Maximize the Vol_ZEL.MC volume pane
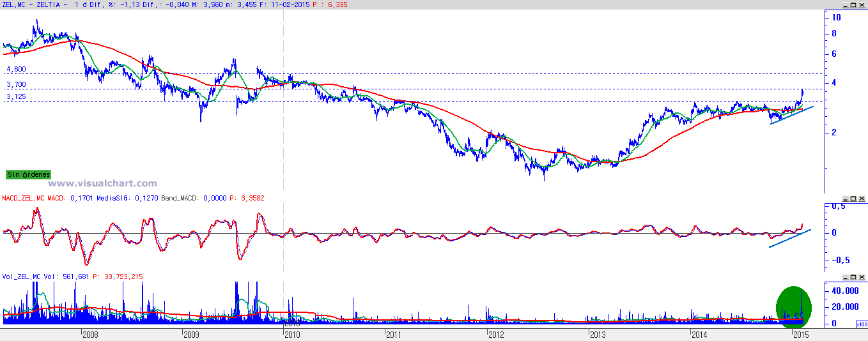This screenshot has height=341, width=868. pyautogui.click(x=853, y=277)
